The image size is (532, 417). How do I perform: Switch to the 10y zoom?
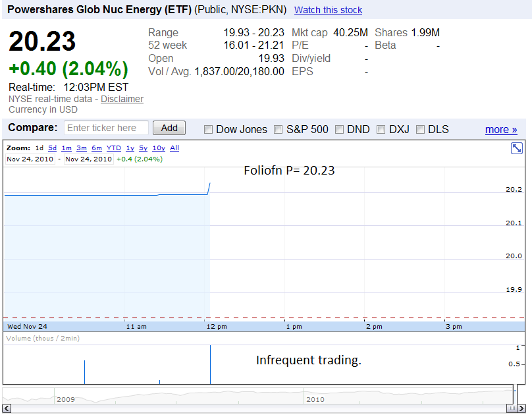point(159,148)
